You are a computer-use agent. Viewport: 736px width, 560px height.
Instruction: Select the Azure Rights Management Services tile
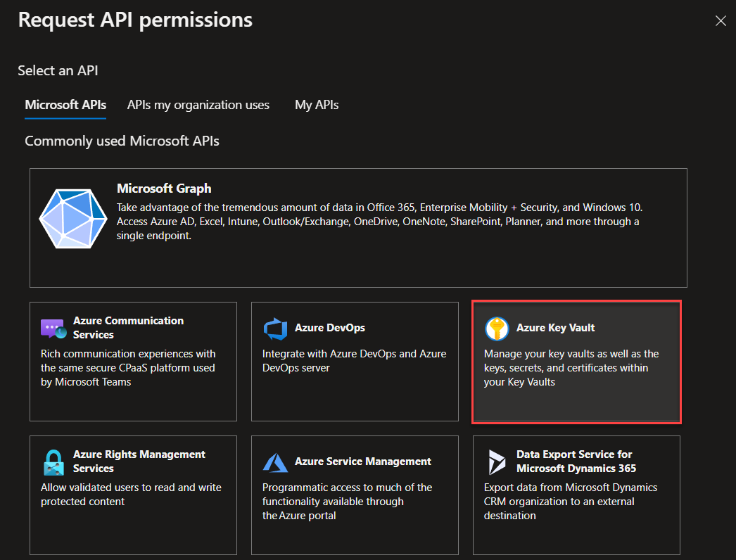click(133, 495)
